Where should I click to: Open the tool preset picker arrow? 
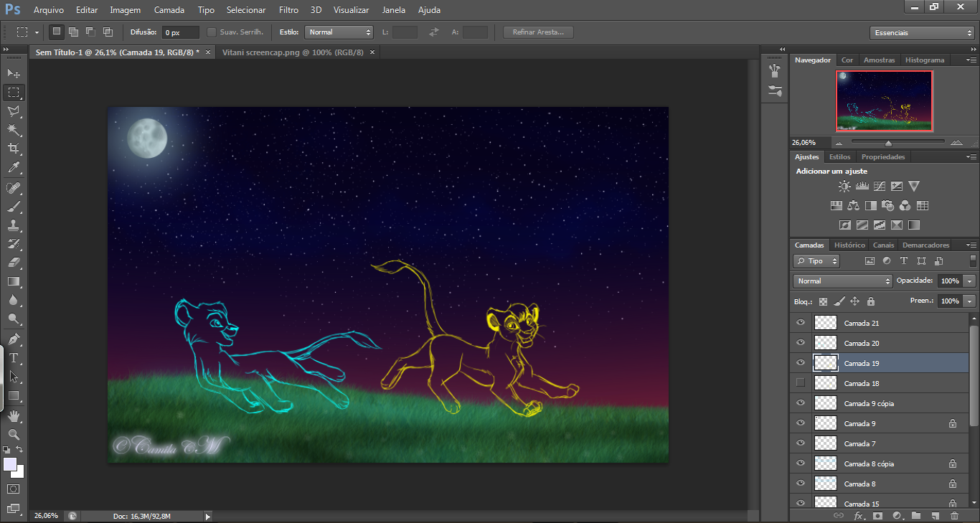(36, 32)
